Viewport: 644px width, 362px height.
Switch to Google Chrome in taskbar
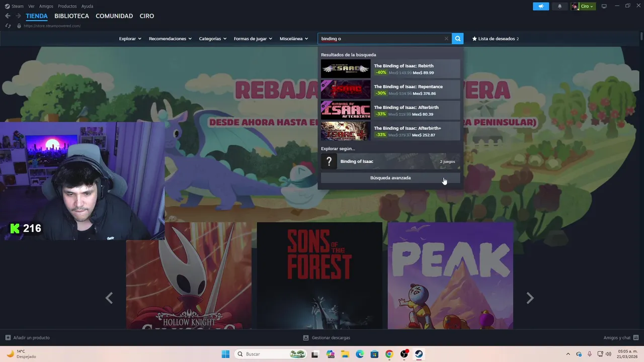point(389,354)
